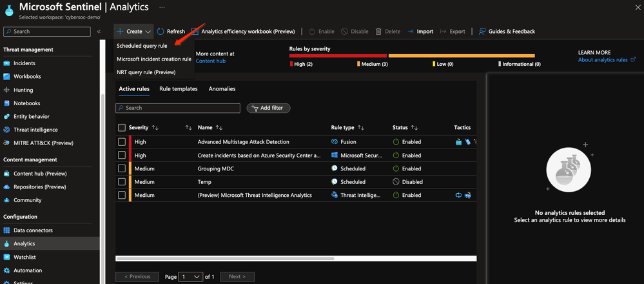Open the Create dropdown menu
The width and height of the screenshot is (644, 284).
click(134, 31)
